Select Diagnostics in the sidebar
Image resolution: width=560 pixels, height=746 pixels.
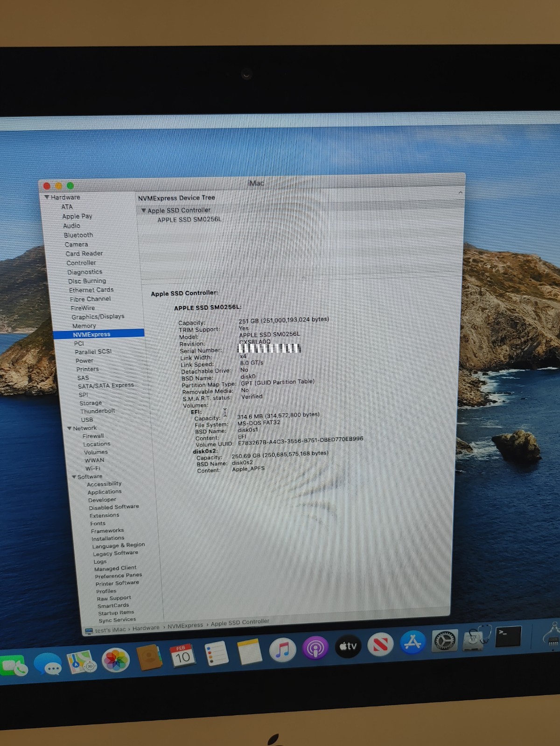tap(84, 272)
